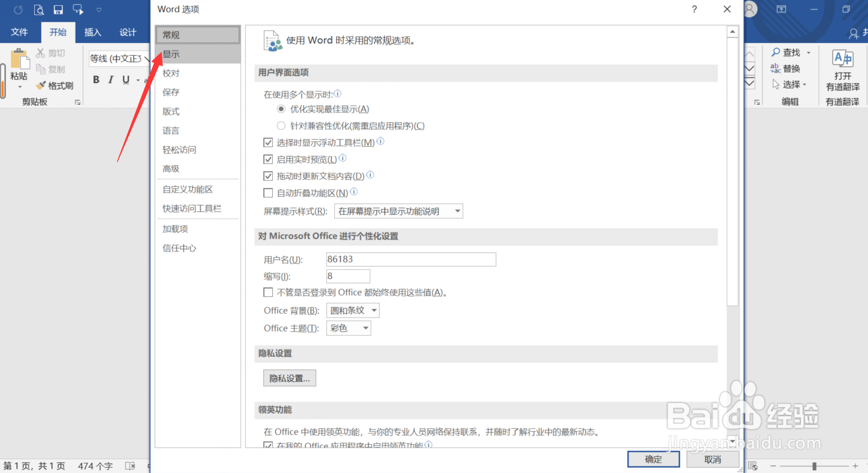Screen dimensions: 868x473
Task: Click the Privacy Settings button
Action: [290, 378]
